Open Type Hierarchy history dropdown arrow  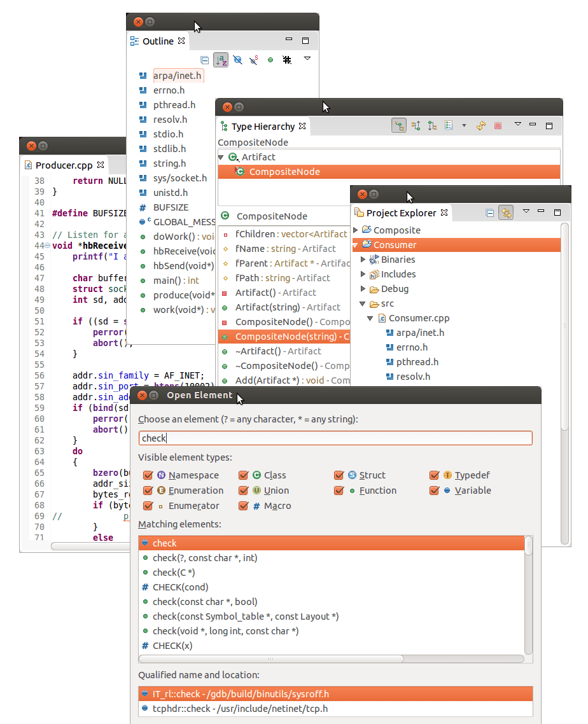tap(464, 126)
